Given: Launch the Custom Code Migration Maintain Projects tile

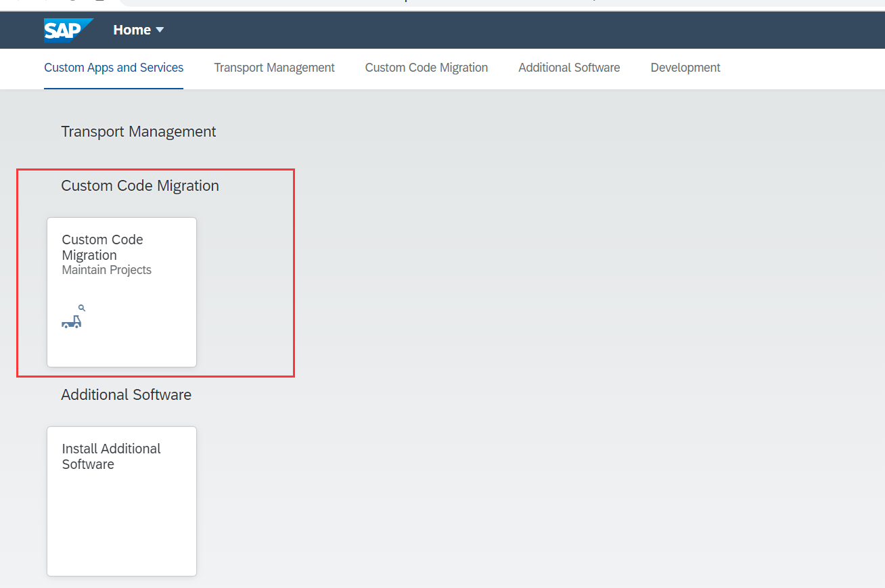Looking at the screenshot, I should point(121,292).
